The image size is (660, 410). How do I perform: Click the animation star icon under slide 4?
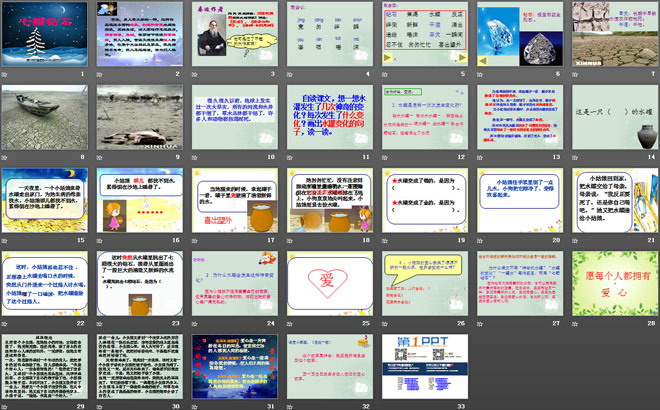point(290,74)
